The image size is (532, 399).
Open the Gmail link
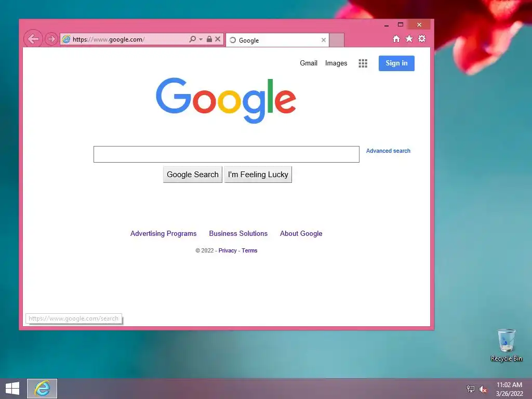[x=309, y=63]
